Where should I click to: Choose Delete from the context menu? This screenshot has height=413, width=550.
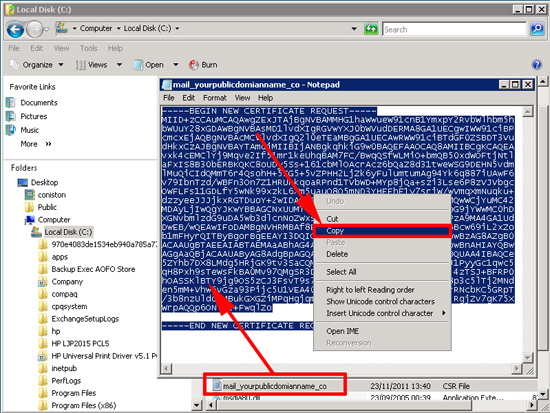tap(382, 254)
